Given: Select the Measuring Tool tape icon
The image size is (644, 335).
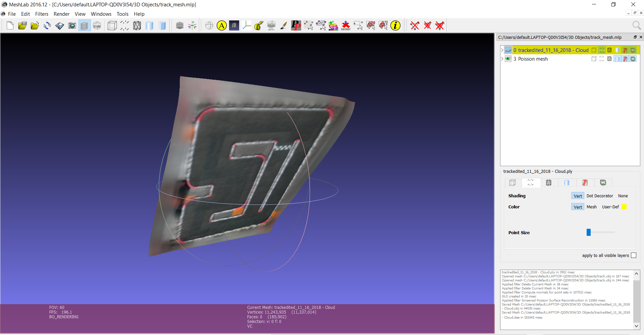Looking at the screenshot, I should click(259, 26).
